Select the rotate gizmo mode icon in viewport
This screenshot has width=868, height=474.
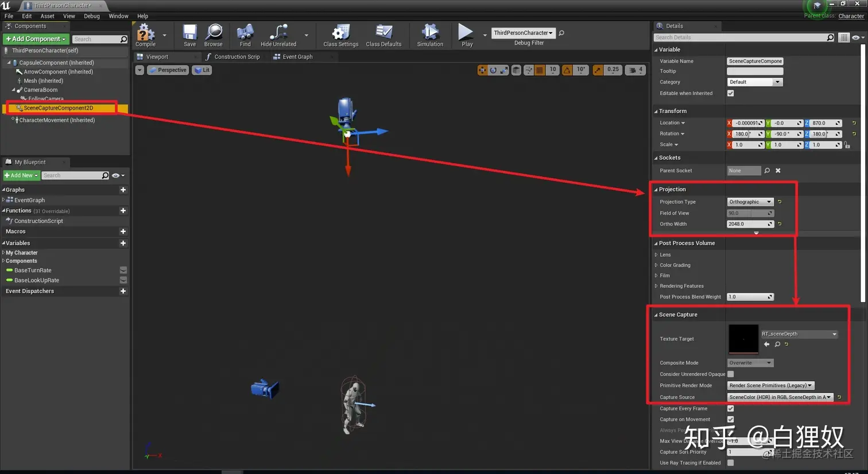tap(493, 70)
